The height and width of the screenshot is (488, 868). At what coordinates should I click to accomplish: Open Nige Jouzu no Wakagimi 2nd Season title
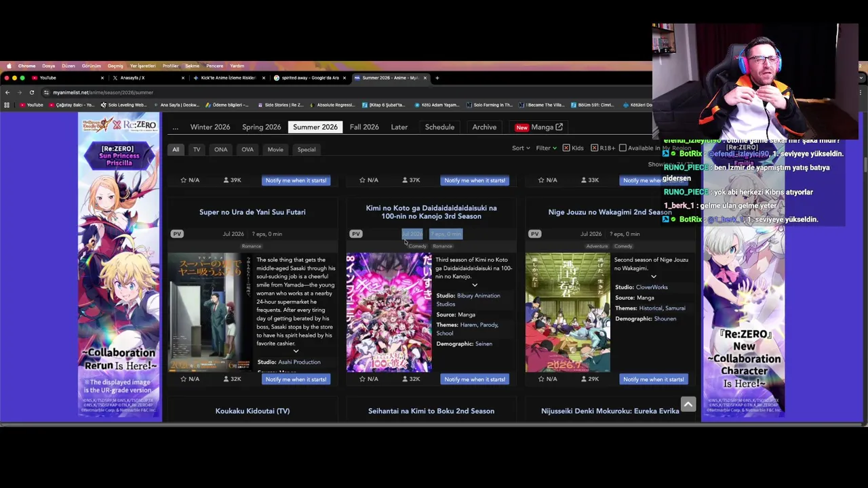pyautogui.click(x=610, y=212)
